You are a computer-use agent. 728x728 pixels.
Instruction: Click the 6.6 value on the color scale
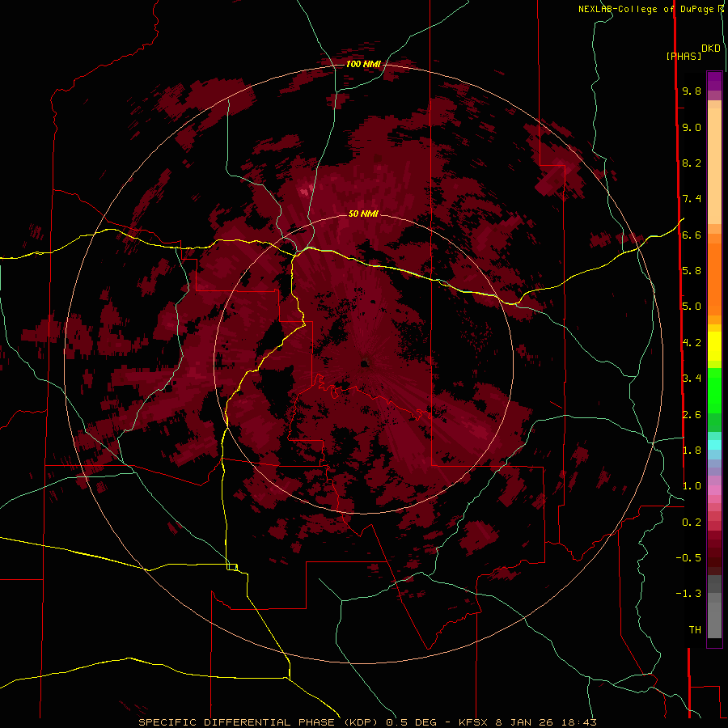click(x=692, y=235)
